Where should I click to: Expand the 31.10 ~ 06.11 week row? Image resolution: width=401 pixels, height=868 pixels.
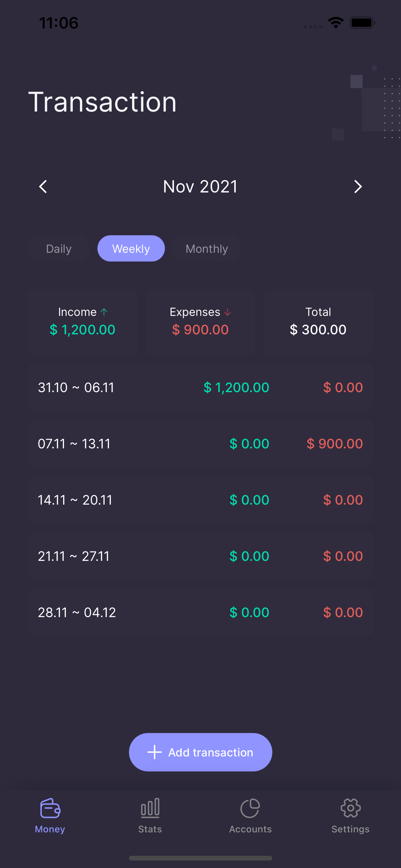[200, 387]
